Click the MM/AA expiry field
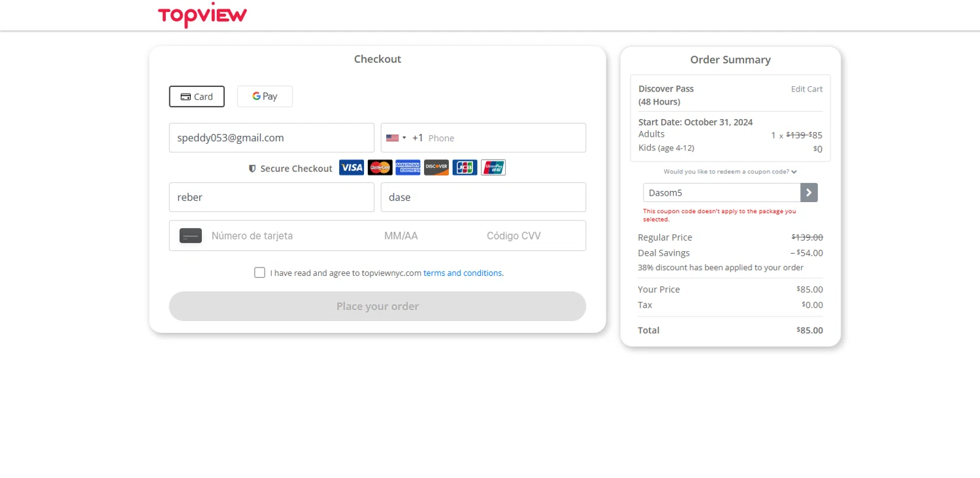This screenshot has height=478, width=980. tap(401, 236)
